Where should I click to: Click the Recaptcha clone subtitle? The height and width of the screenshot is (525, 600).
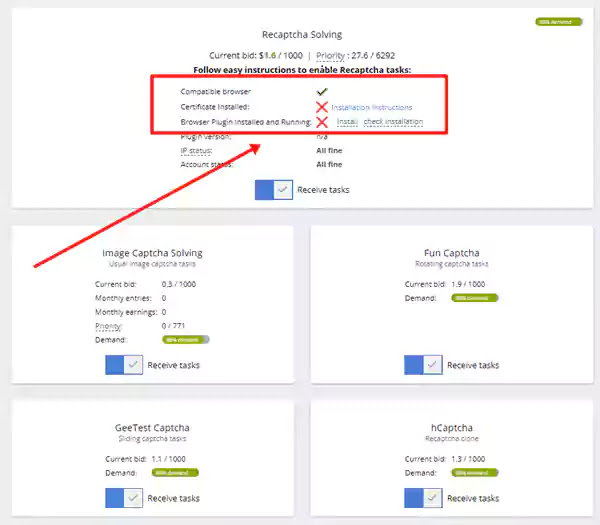point(452,439)
